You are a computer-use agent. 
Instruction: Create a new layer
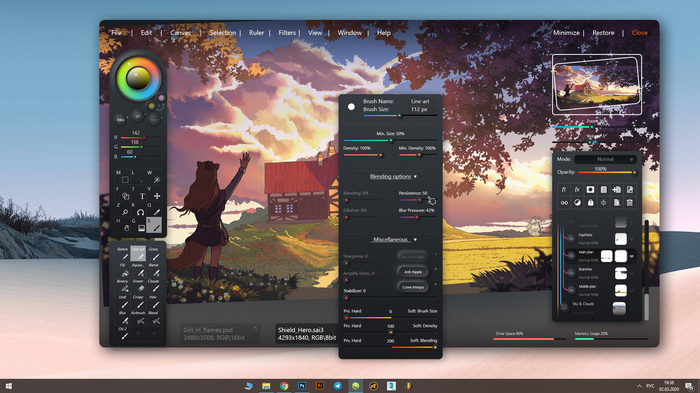coord(617,190)
